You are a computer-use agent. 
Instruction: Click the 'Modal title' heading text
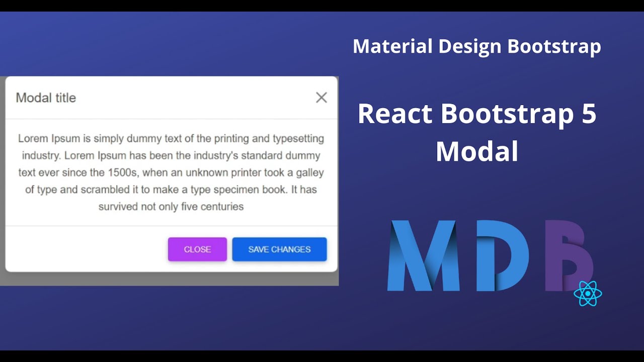pos(46,98)
